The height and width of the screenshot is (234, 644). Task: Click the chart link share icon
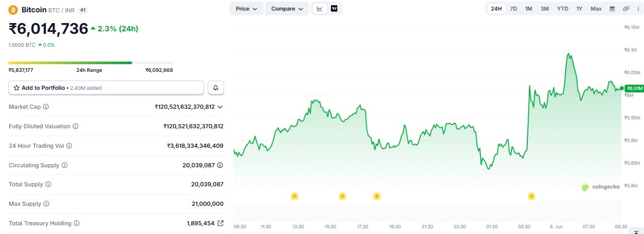626,9
